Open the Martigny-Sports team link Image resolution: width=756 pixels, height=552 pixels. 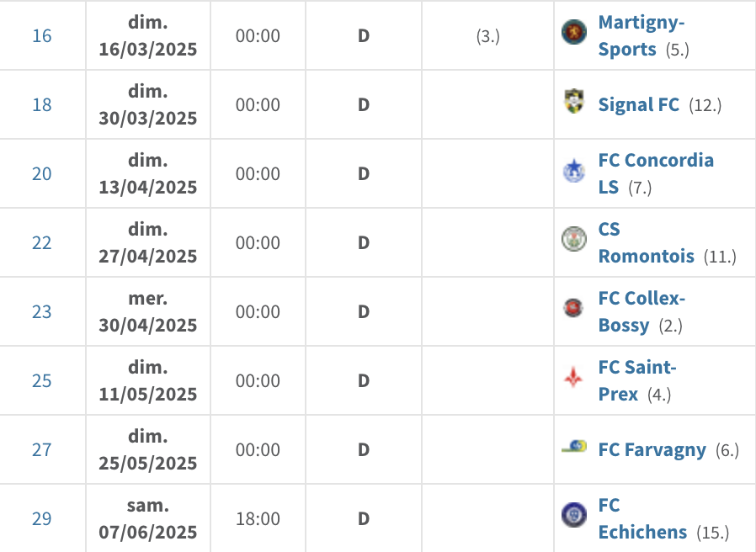(x=641, y=35)
